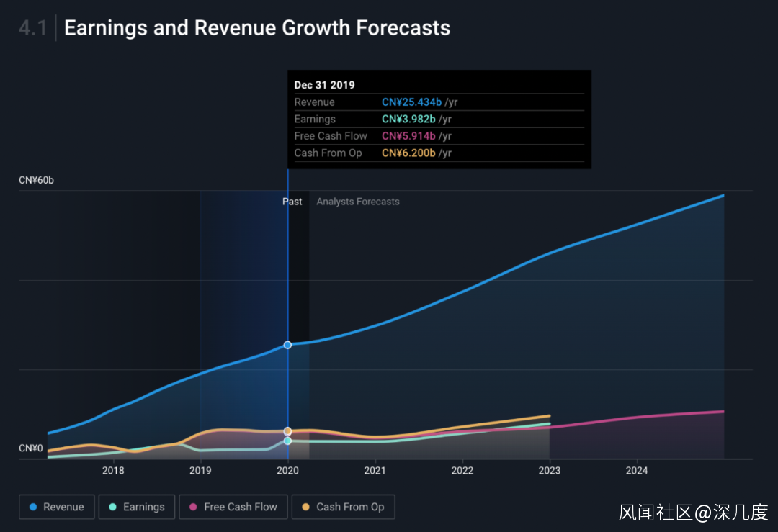Click the 2024 x-axis label
Screen dimensions: 778x532
[x=637, y=470]
